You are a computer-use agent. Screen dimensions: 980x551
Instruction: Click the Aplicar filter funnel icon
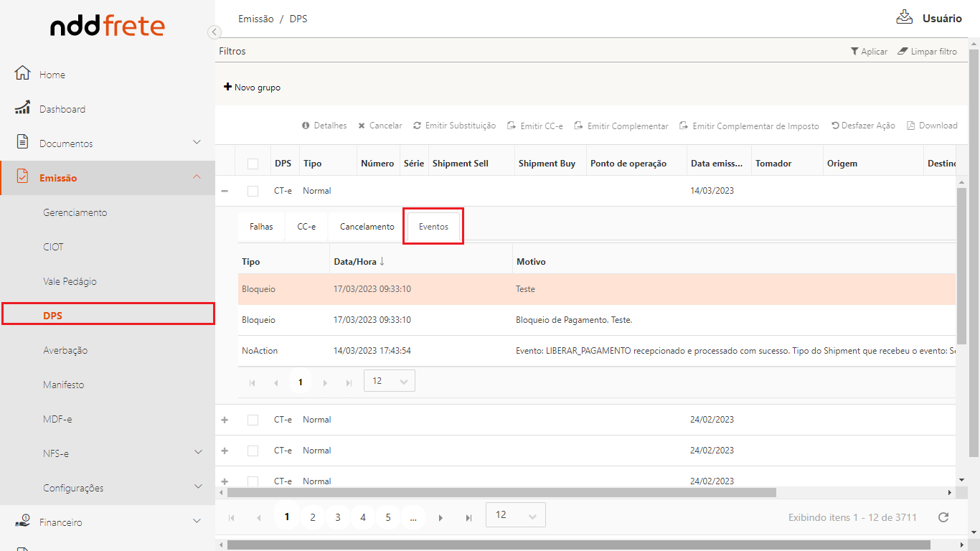854,52
